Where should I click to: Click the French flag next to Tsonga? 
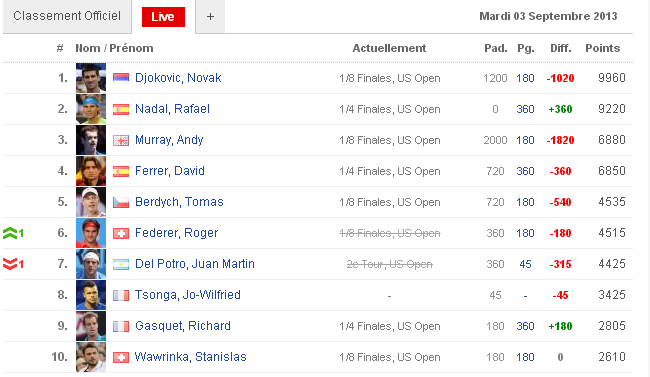tap(121, 295)
